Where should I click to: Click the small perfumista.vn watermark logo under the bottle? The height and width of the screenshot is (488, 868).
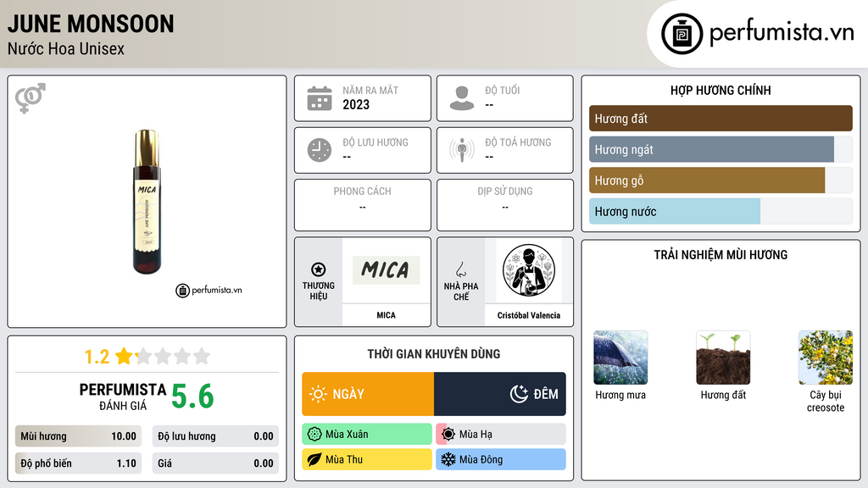(209, 290)
